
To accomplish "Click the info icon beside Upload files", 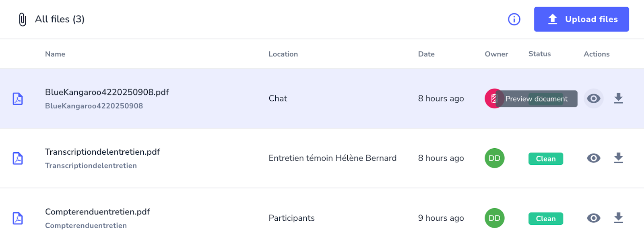I will click(514, 19).
